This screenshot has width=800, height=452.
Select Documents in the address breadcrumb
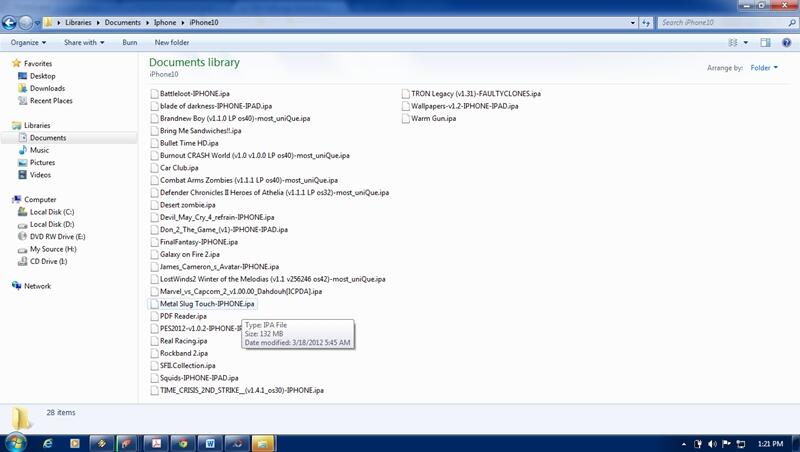click(122, 22)
